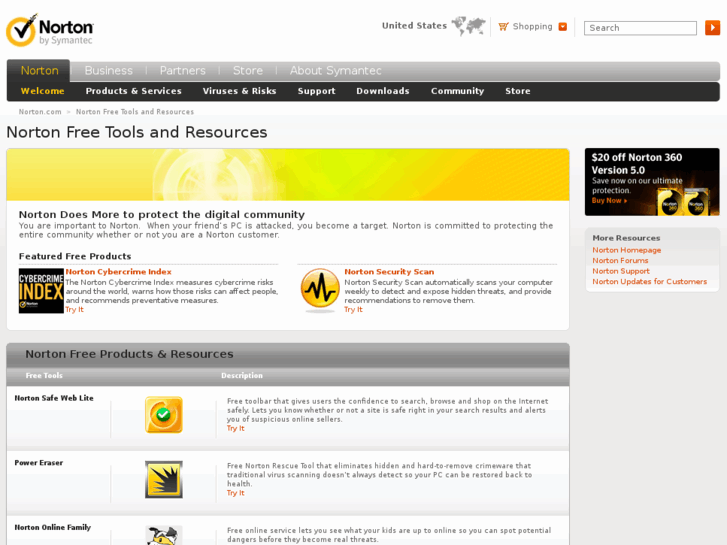
Task: Select the Norton top tab
Action: click(39, 71)
